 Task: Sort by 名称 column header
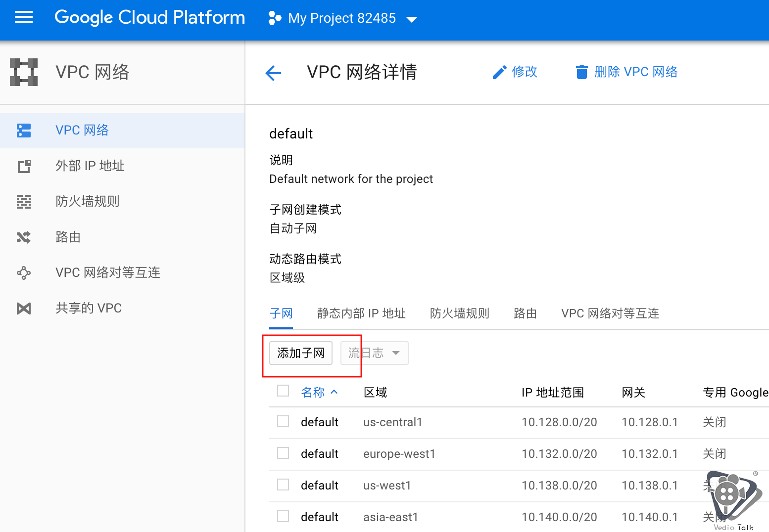coord(313,393)
